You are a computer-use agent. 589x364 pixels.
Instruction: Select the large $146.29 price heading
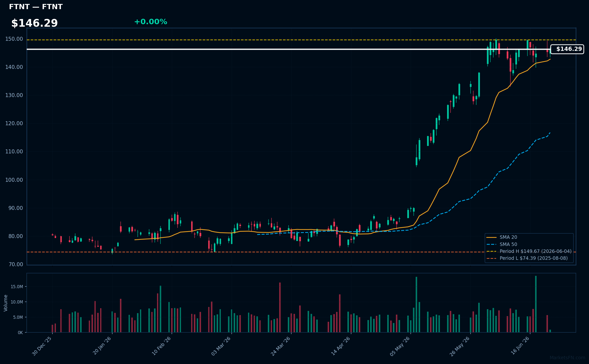[34, 23]
